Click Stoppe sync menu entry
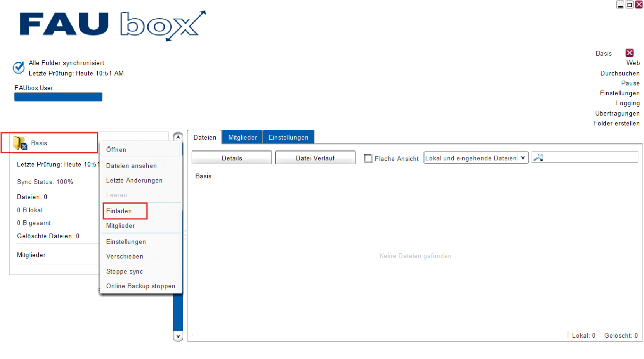Screen dimensions: 644x359 (125, 271)
